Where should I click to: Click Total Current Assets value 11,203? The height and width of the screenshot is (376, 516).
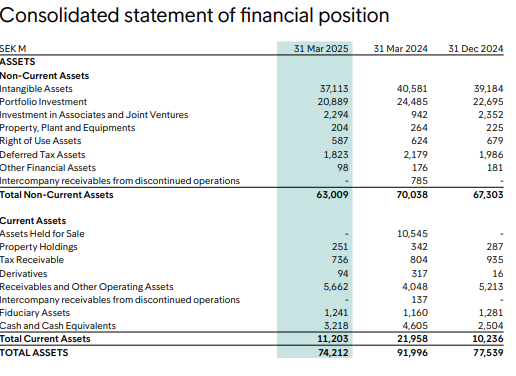(x=333, y=339)
